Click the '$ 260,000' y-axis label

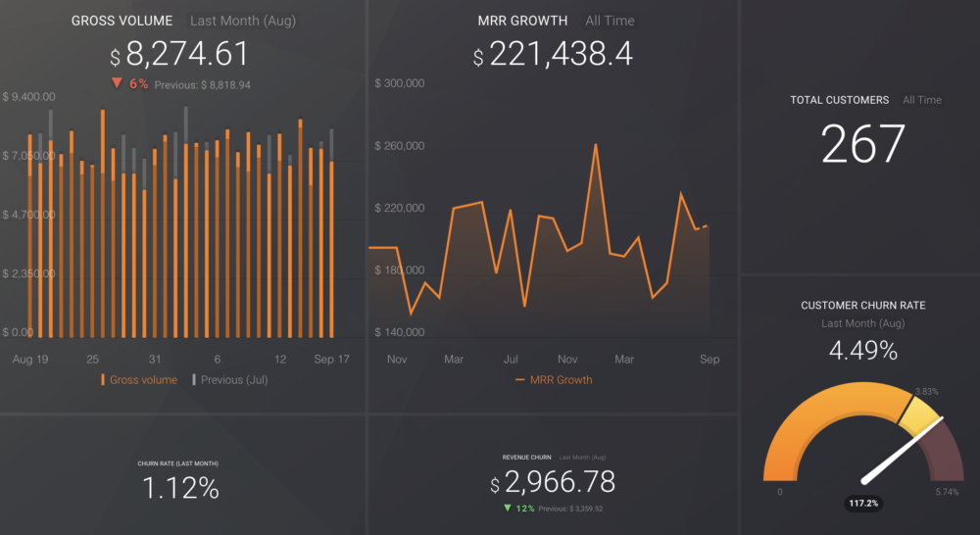pos(400,146)
